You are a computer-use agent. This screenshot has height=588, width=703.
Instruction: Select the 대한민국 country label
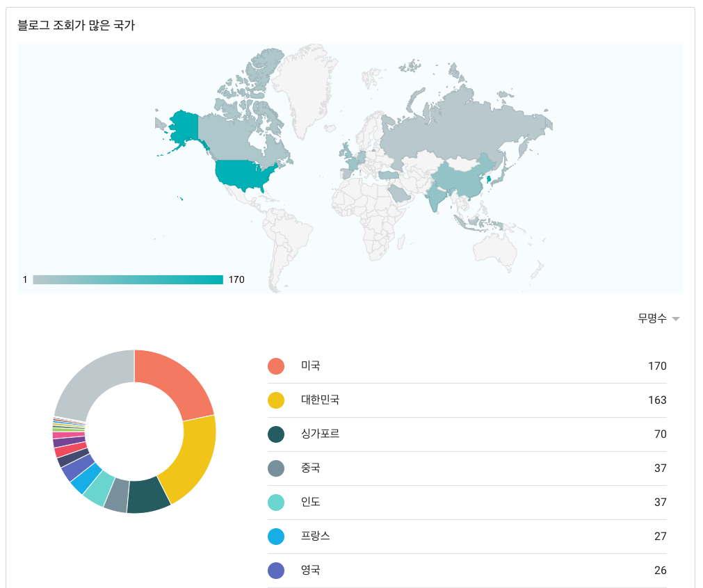point(320,400)
